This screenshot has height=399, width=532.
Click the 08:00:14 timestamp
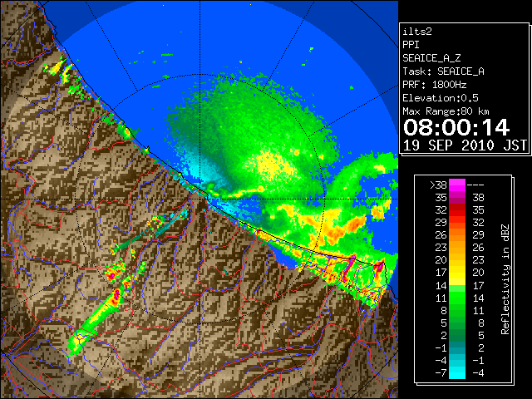[456, 127]
